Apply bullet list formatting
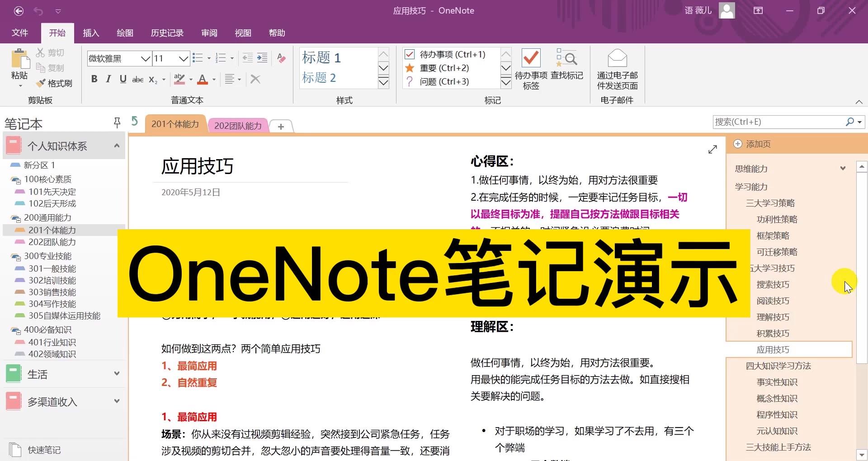Image resolution: width=868 pixels, height=461 pixels. [198, 58]
